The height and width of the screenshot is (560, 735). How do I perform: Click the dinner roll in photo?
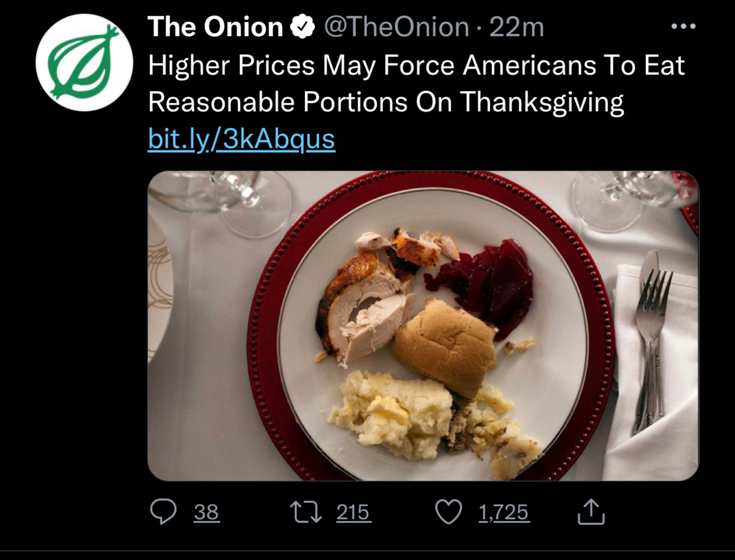[445, 348]
